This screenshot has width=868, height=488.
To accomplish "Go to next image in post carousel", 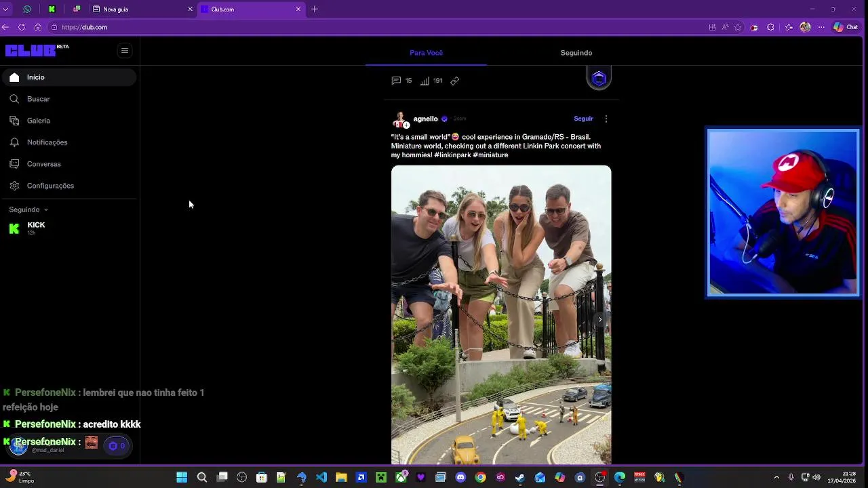I will click(x=599, y=319).
